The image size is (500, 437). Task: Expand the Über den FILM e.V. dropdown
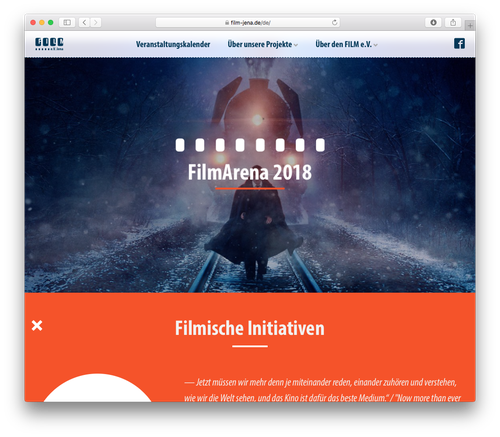point(346,44)
